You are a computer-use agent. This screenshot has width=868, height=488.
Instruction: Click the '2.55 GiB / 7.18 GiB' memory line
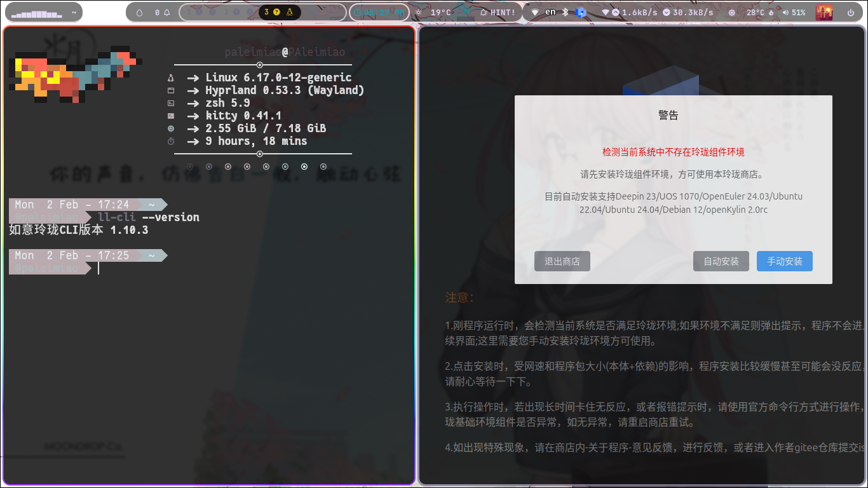(266, 128)
